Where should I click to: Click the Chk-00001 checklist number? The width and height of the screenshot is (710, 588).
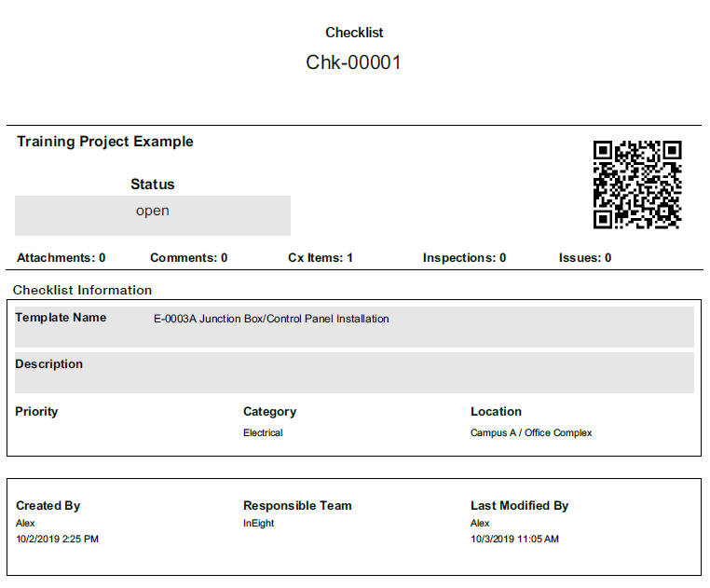[354, 62]
